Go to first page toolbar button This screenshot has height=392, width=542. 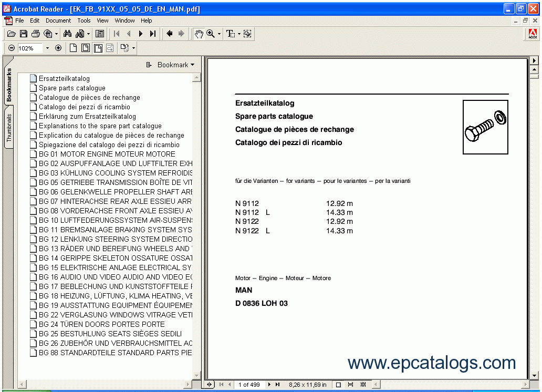click(117, 34)
